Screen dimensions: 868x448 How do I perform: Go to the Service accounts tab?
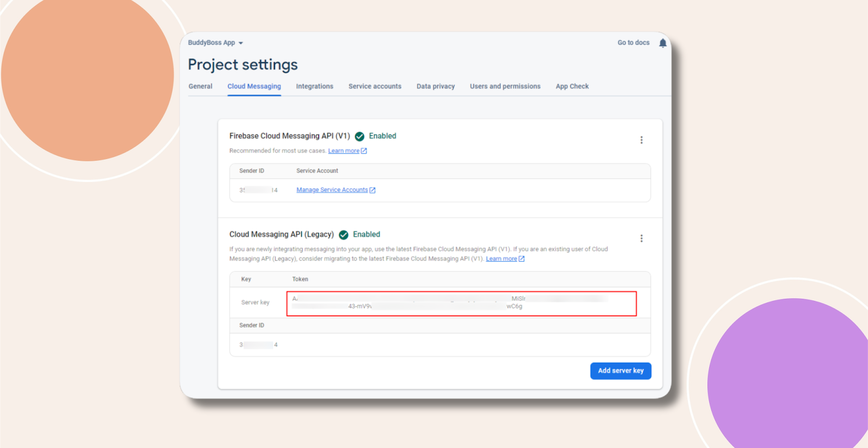[x=375, y=86]
